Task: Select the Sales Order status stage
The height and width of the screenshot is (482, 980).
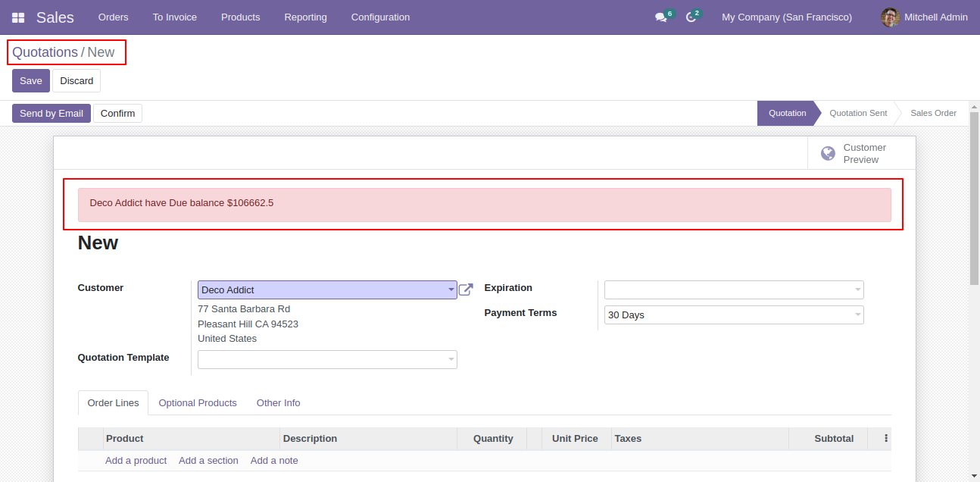Action: [x=933, y=114]
